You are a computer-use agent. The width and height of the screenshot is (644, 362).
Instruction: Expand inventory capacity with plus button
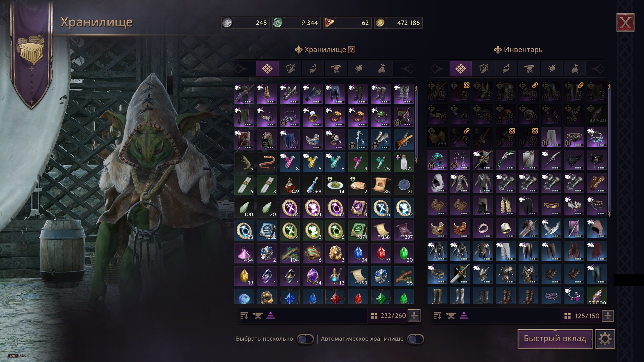608,316
